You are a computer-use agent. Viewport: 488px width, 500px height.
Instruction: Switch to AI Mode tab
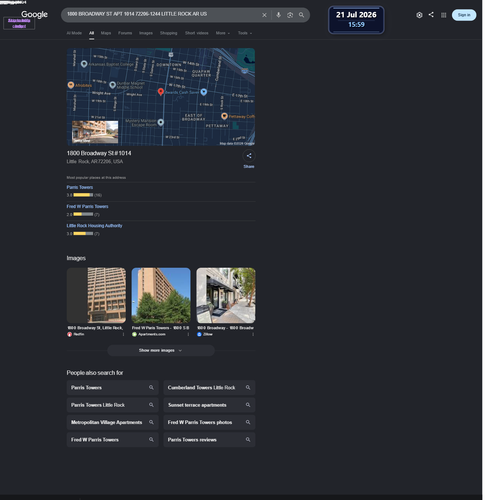[x=74, y=33]
